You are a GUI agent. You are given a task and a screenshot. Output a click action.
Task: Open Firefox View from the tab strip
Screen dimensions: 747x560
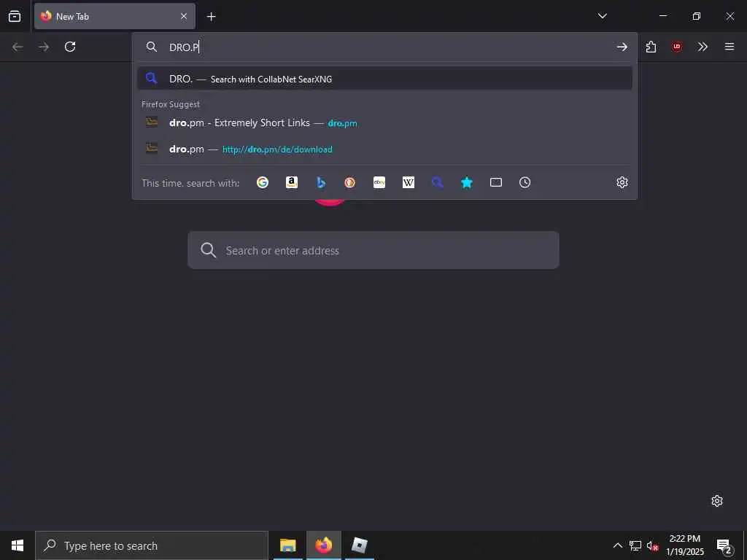click(15, 16)
